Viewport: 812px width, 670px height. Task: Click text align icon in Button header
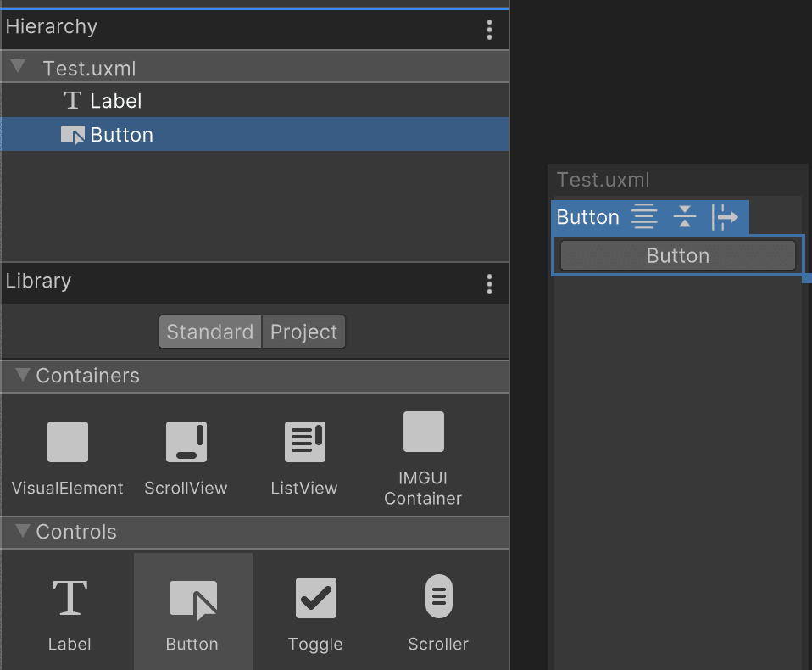pos(645,217)
